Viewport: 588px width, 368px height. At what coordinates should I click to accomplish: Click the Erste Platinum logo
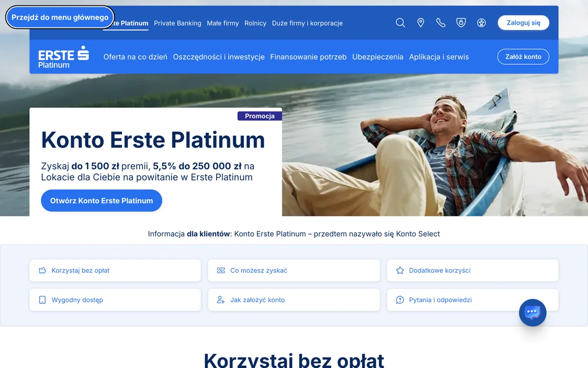coord(64,57)
